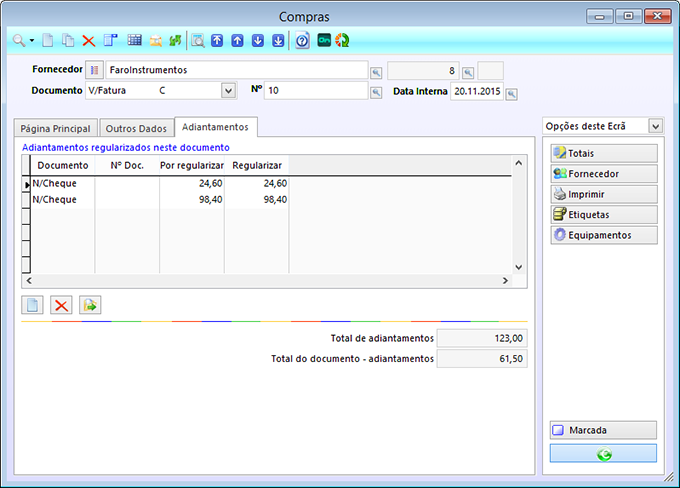Click Total do documento value 61,50
This screenshot has width=680, height=488.
pos(482,359)
